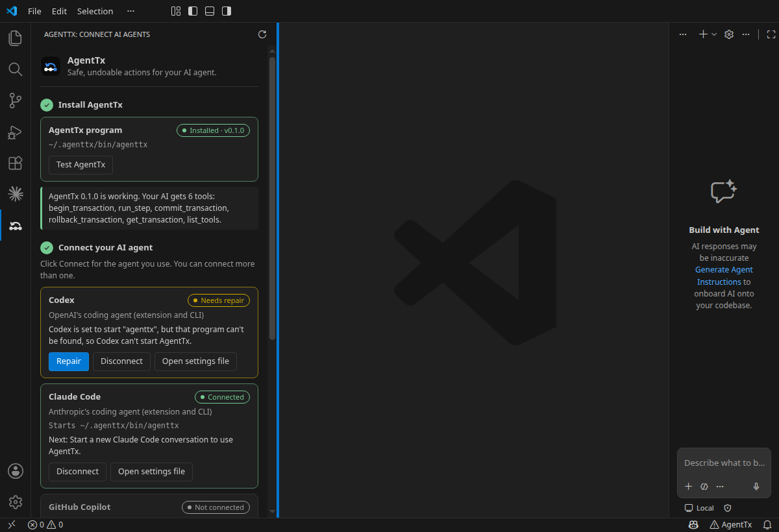Toggle the bottom Panel visibility
779x532 pixels.
click(210, 11)
